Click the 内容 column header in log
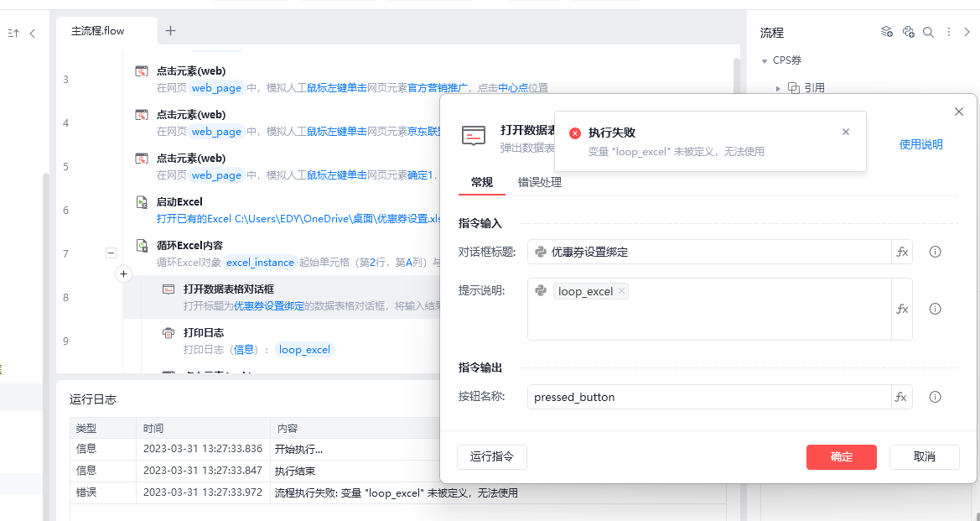Viewport: 980px width, 521px height. 288,429
